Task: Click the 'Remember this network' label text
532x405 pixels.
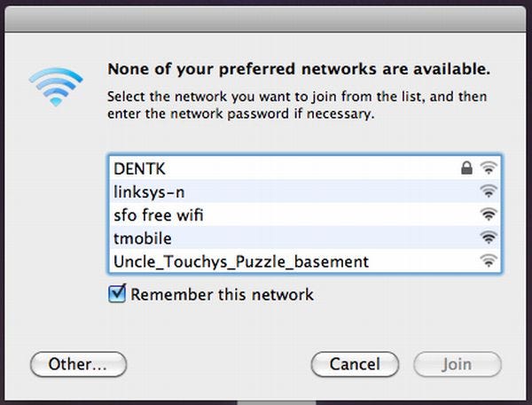Action: [222, 294]
